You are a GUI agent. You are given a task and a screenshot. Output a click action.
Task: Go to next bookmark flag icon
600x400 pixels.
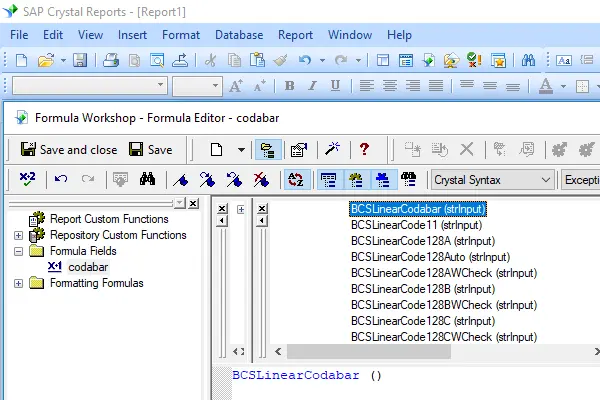point(207,180)
